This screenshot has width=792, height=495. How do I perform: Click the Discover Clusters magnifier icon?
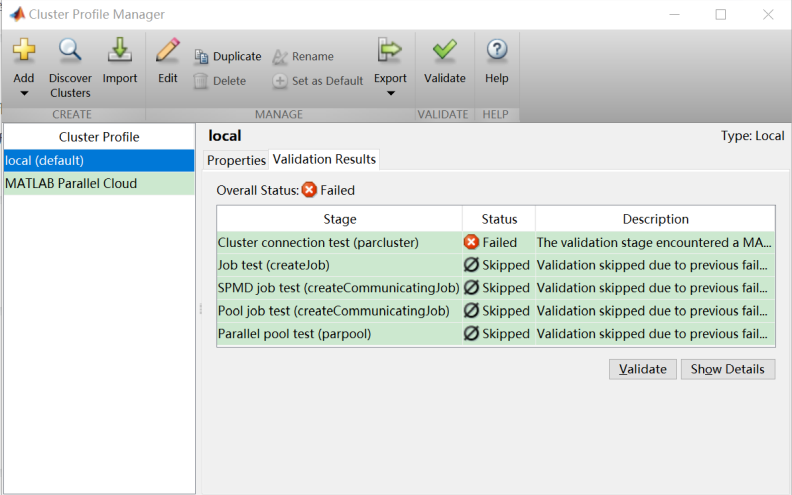coord(70,50)
